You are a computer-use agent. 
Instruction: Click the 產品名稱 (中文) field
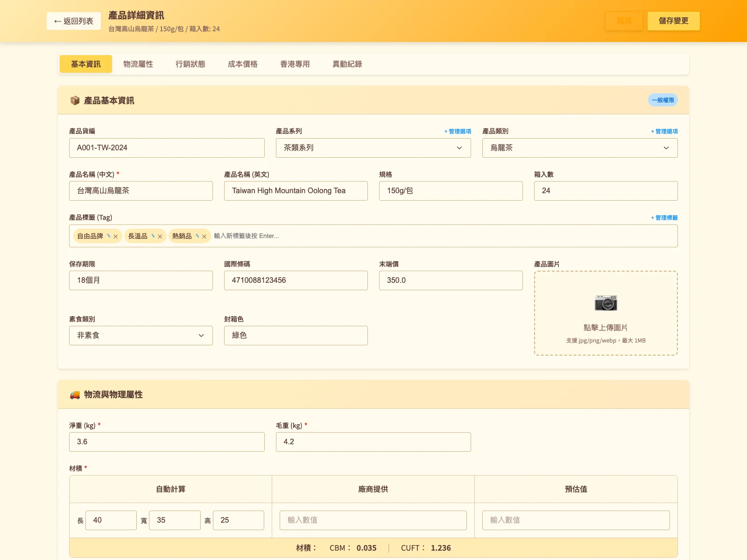click(x=141, y=191)
